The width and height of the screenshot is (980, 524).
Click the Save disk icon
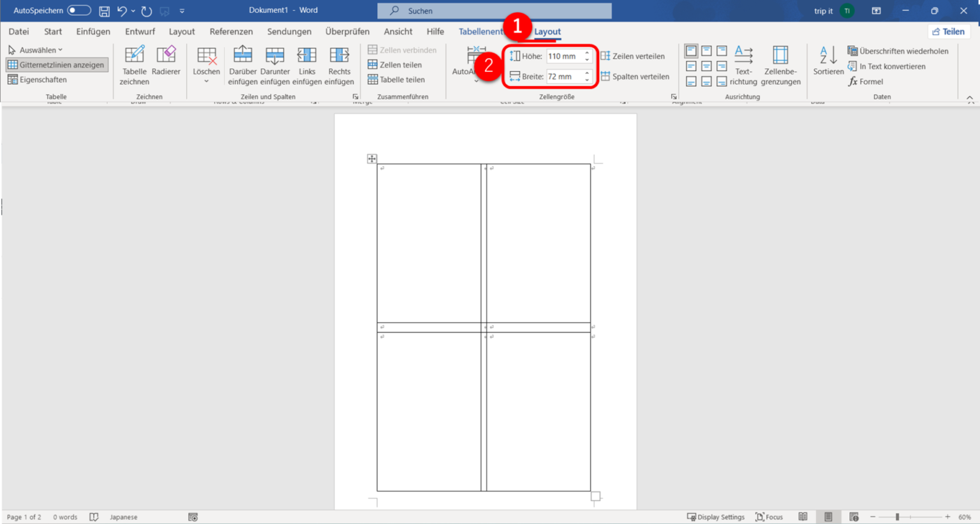pos(104,11)
